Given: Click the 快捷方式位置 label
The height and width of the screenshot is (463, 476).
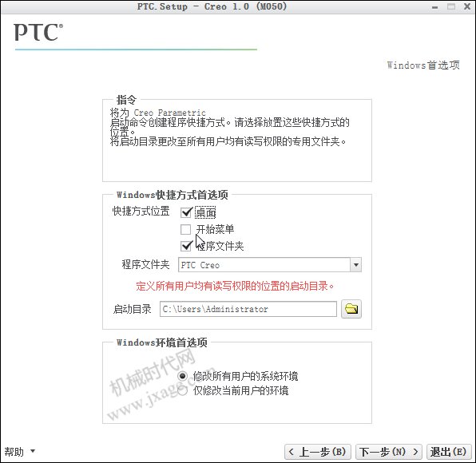Looking at the screenshot, I should click(141, 212).
